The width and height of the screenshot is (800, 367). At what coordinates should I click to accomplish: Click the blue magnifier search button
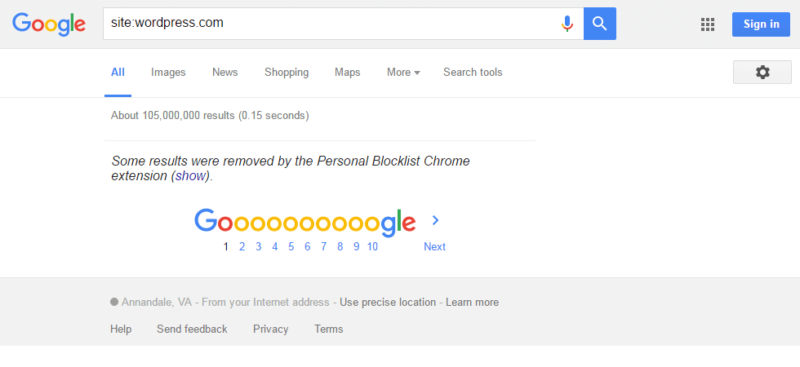point(599,23)
